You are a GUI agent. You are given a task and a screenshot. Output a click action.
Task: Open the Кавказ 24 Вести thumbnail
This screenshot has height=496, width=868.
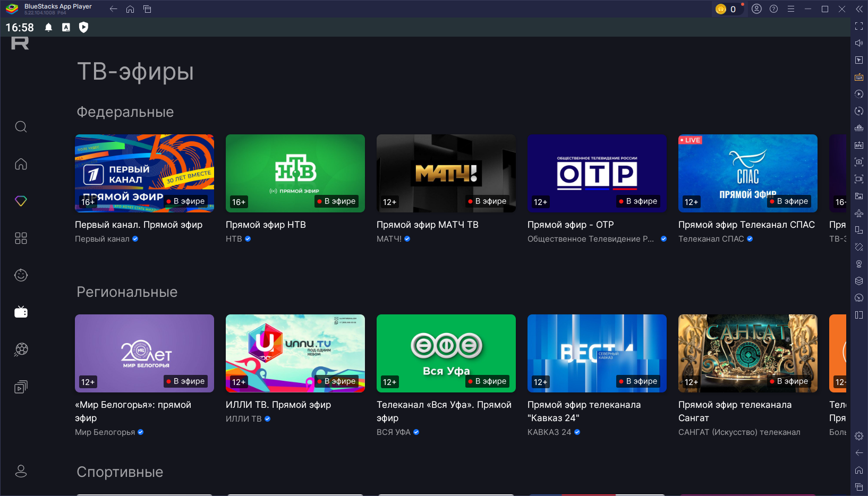(x=597, y=353)
